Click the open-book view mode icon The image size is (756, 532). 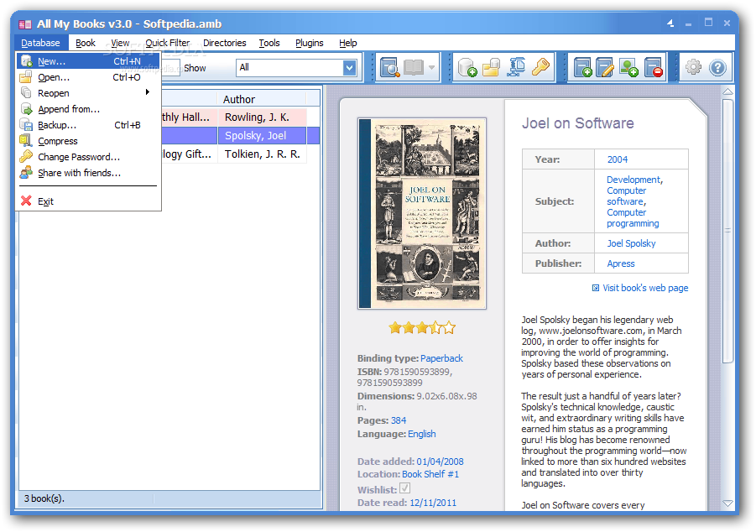tap(413, 67)
